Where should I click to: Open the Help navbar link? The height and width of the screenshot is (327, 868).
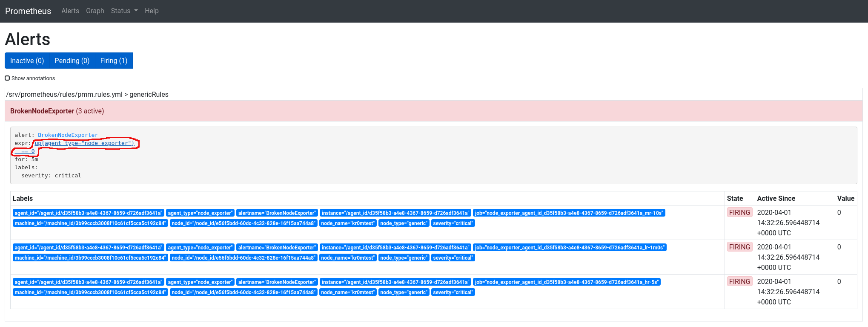pos(152,11)
